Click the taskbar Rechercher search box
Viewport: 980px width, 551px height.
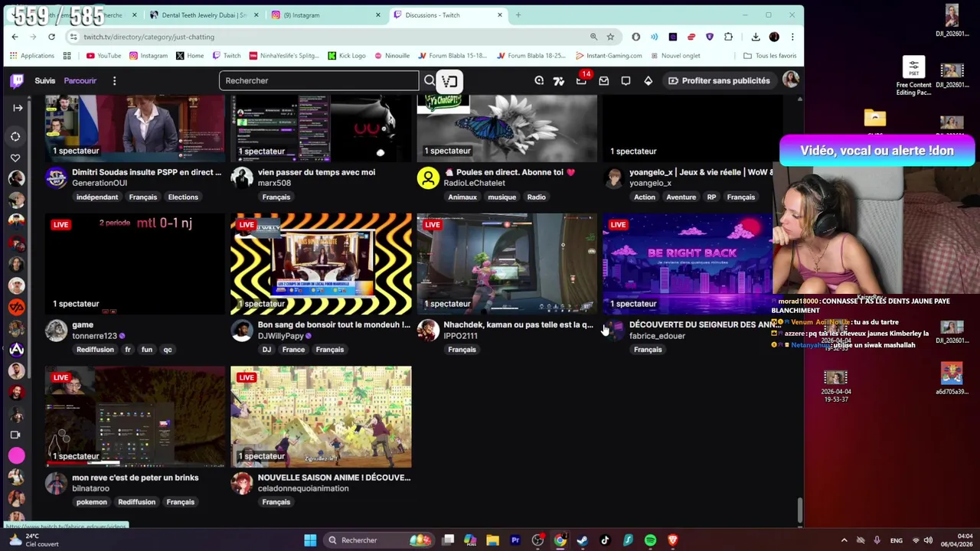coord(380,540)
